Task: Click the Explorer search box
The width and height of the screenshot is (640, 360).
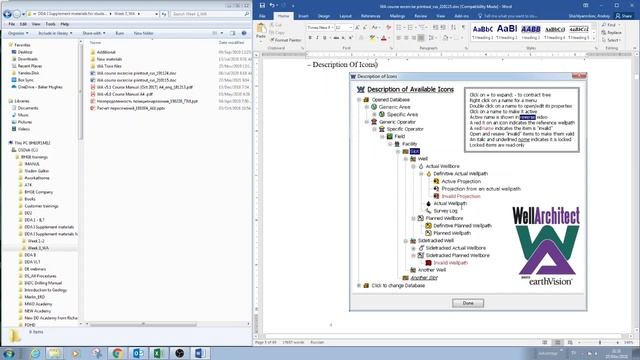Action: 210,14
